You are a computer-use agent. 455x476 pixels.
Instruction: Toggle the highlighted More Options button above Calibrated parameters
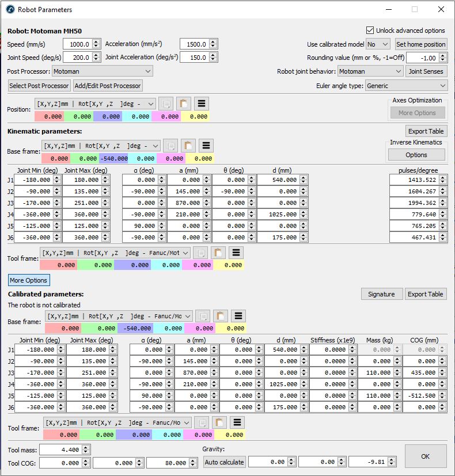click(x=29, y=280)
